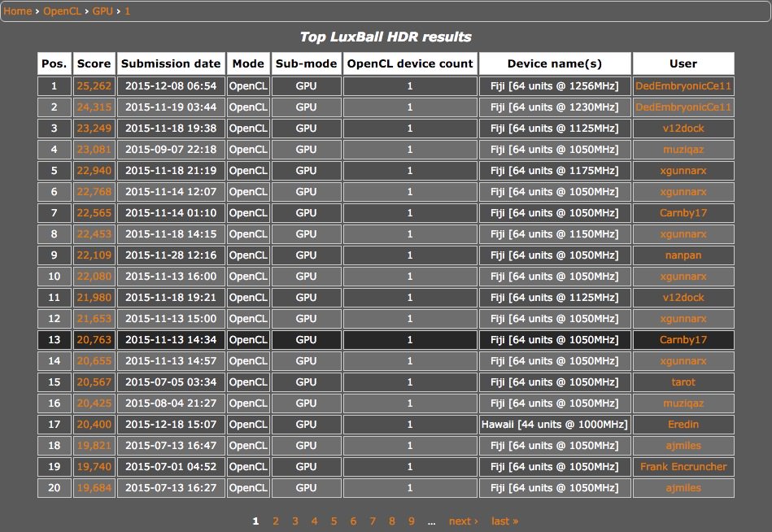Image resolution: width=772 pixels, height=532 pixels.
Task: Open ajmiles's profile in row 18
Action: pyautogui.click(x=683, y=446)
